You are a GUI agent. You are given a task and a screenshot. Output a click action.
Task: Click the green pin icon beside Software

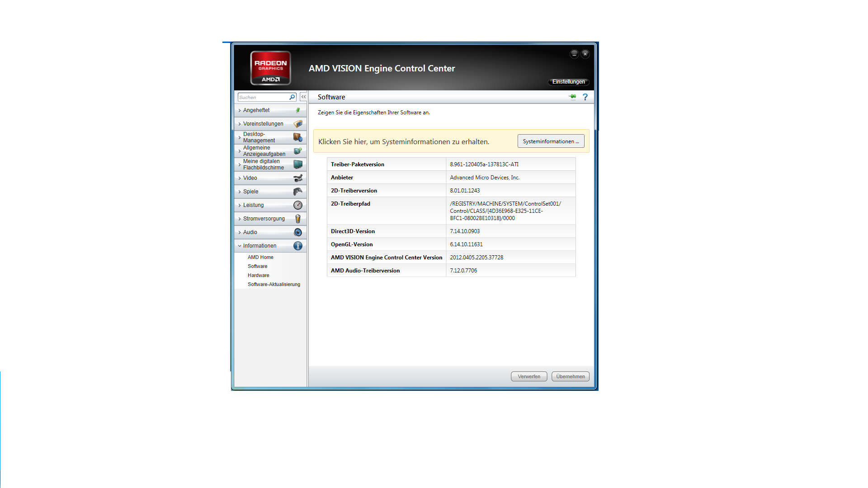tap(572, 97)
